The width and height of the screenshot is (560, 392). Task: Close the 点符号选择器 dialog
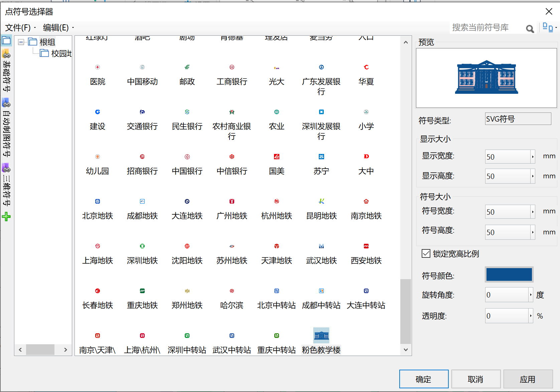(549, 11)
